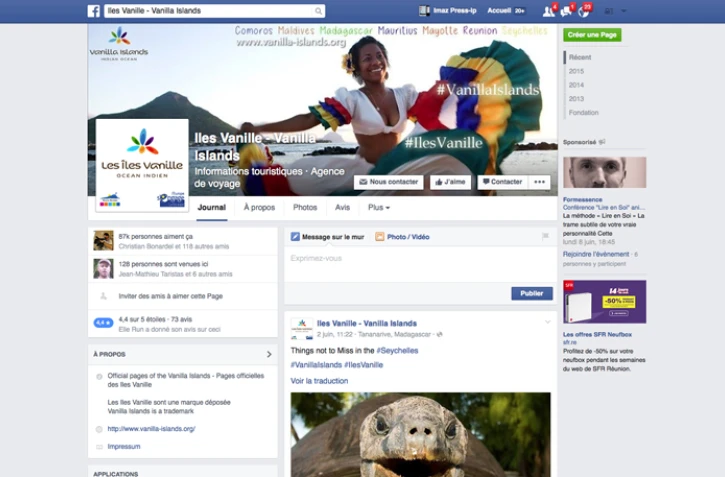Click the Facebook logo icon
This screenshot has height=477, width=725.
(94, 11)
